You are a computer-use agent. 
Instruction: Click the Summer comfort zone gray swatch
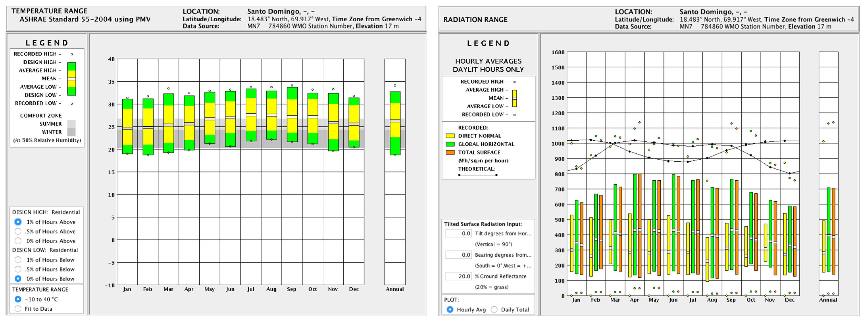pos(71,124)
